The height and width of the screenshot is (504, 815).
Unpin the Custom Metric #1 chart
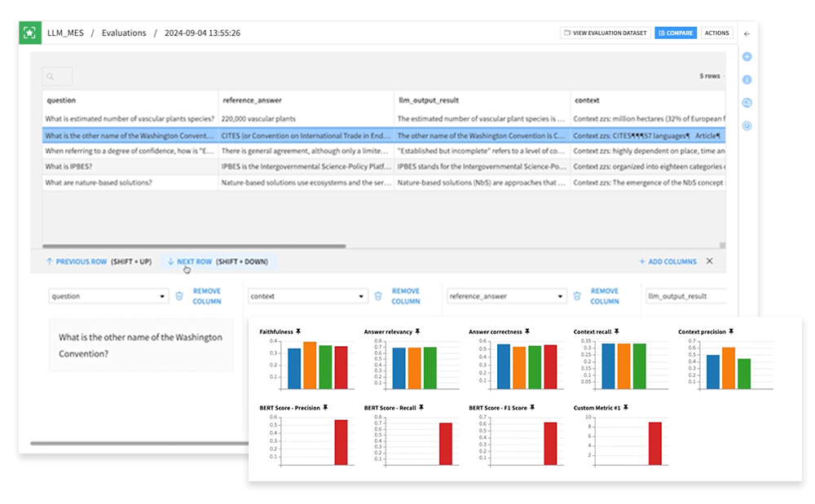click(x=626, y=409)
